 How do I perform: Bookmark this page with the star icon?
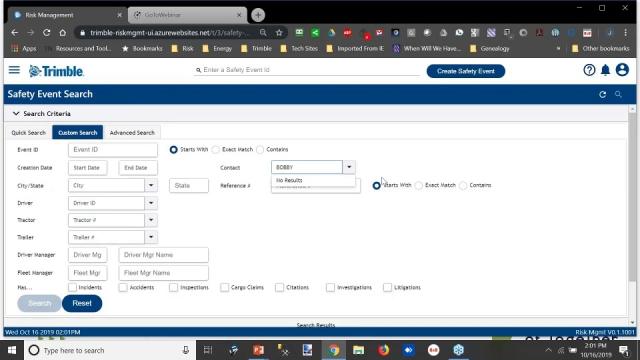279,33
